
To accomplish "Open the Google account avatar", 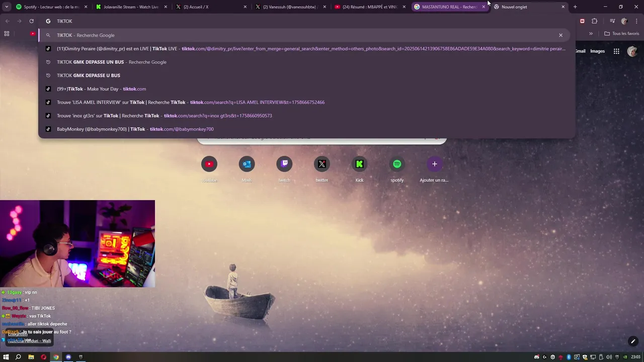I will pos(632,51).
